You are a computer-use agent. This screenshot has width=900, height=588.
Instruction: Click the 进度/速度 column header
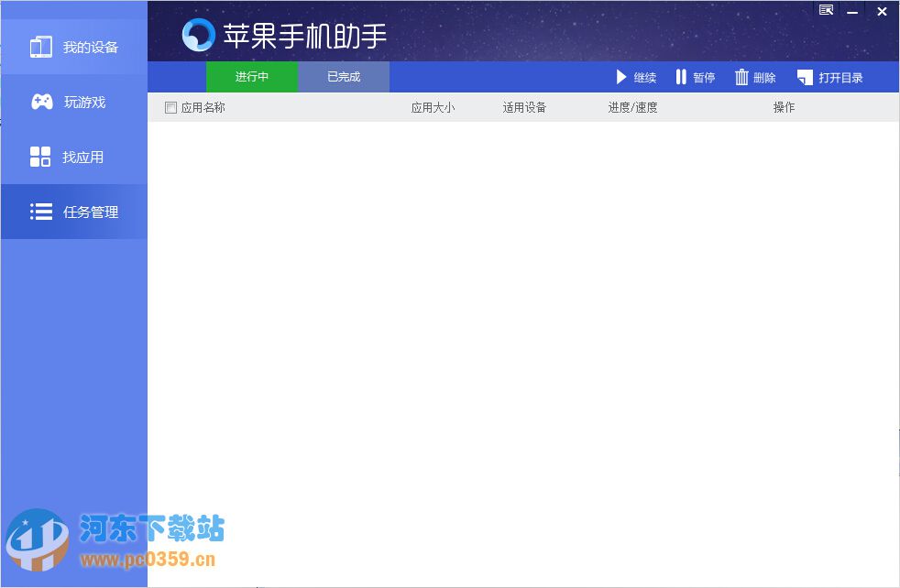(631, 107)
